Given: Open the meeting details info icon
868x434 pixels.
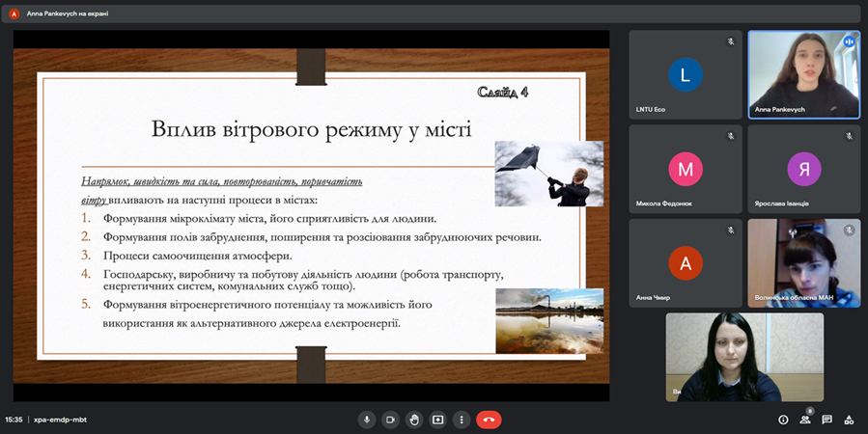Looking at the screenshot, I should 783,420.
